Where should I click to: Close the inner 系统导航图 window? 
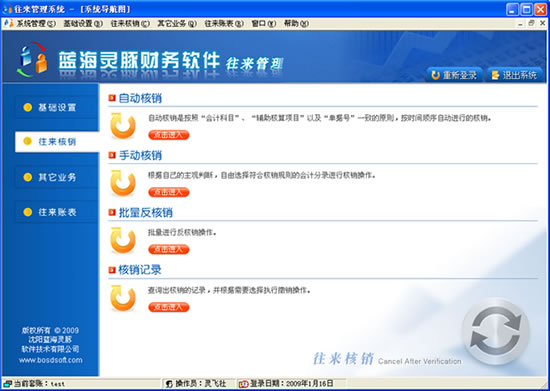542,23
